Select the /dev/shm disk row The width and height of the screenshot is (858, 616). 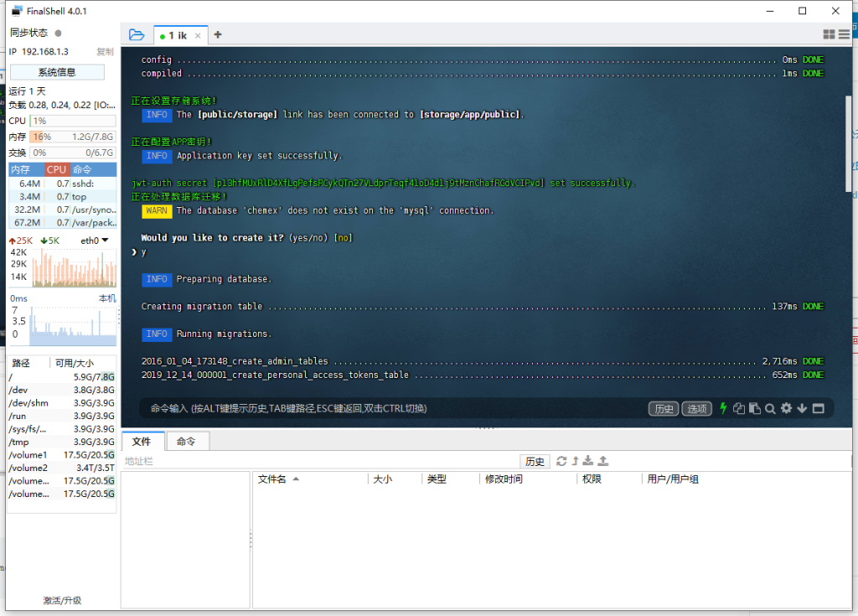(x=62, y=403)
